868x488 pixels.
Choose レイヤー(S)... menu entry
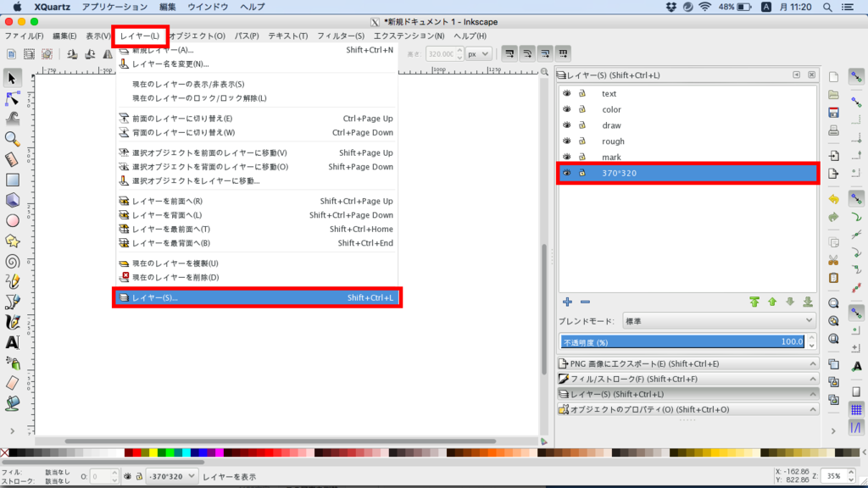[258, 297]
